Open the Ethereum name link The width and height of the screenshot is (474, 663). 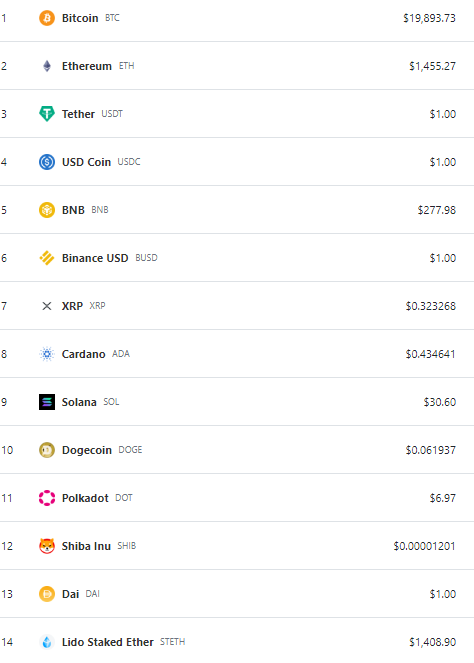point(87,66)
